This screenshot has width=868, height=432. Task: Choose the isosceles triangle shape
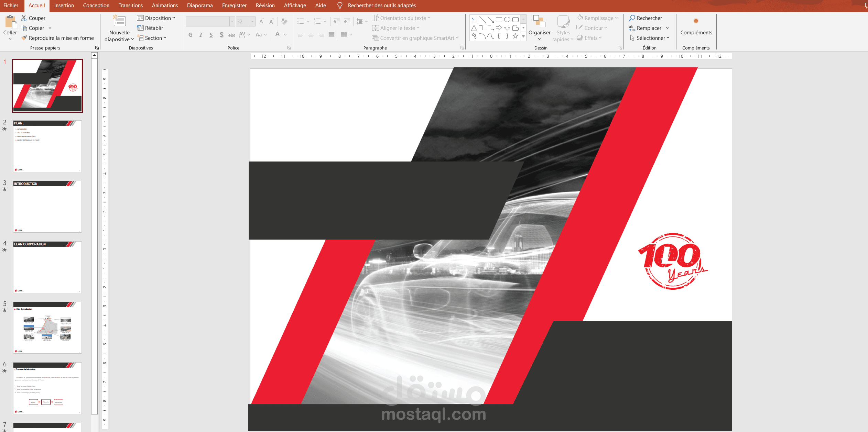pos(474,28)
